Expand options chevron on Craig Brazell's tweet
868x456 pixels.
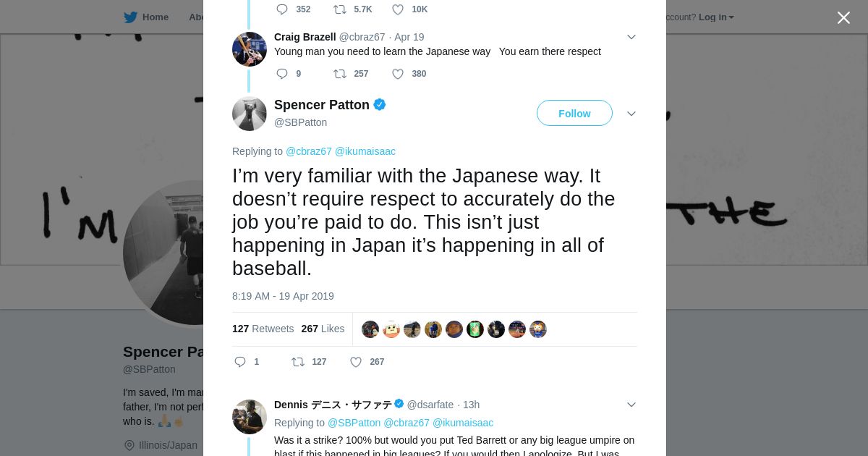pyautogui.click(x=631, y=37)
